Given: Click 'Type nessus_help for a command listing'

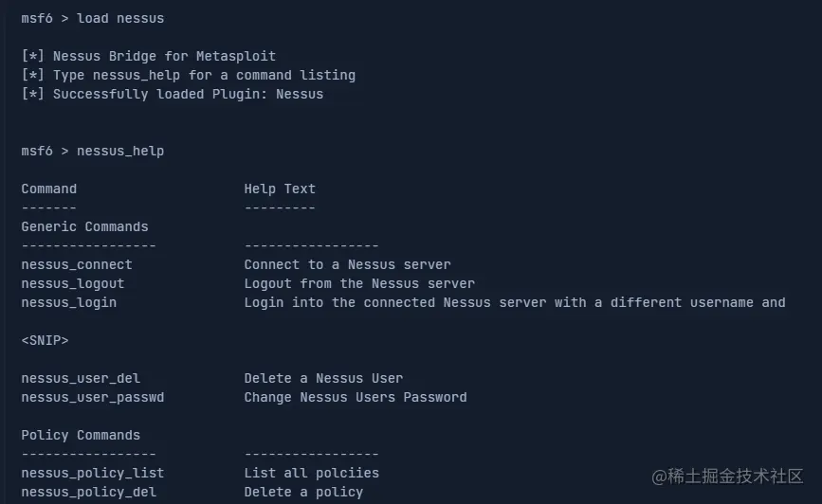Looking at the screenshot, I should (204, 75).
